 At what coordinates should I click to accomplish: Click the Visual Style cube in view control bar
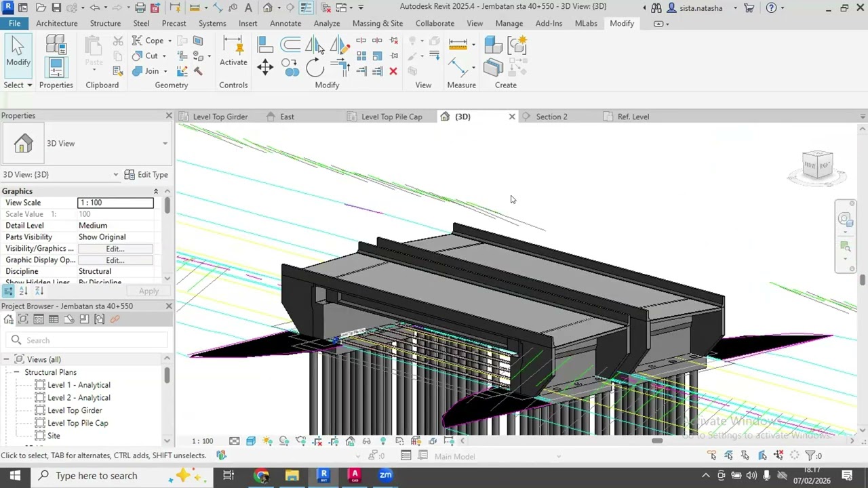click(x=251, y=441)
